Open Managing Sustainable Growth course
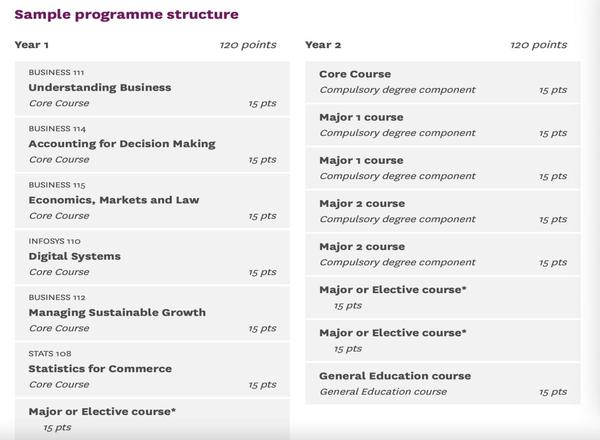600x440 pixels. [x=152, y=313]
